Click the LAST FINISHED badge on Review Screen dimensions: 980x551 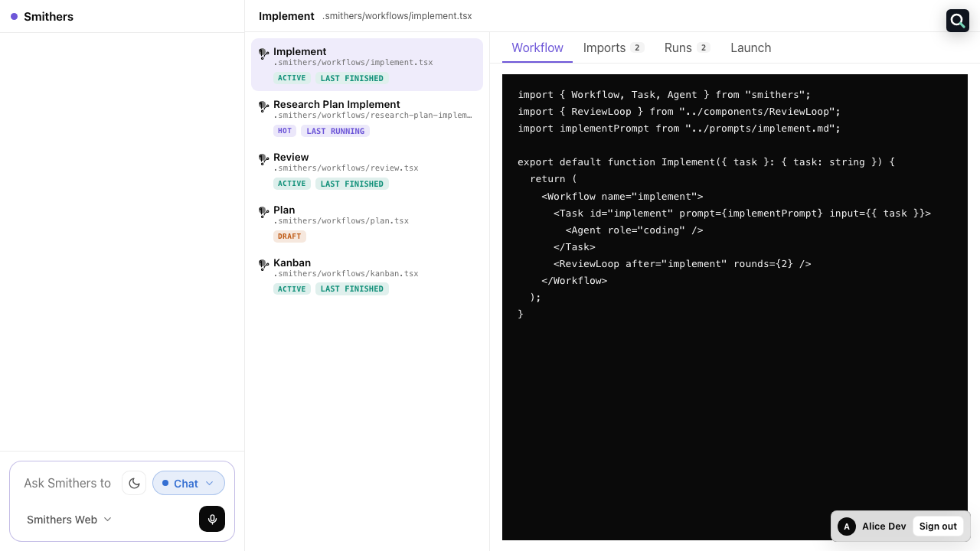352,184
